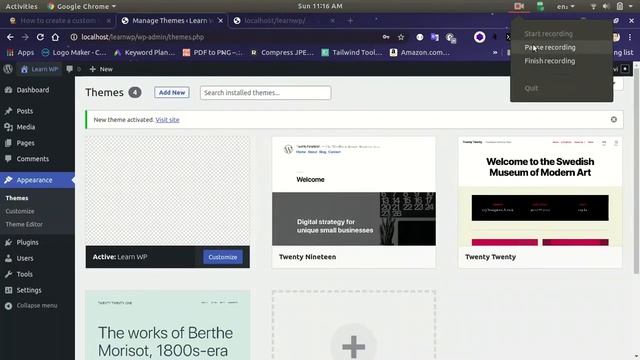The height and width of the screenshot is (360, 640).
Task: Open the Chrome three-dot menu
Action: point(630,37)
